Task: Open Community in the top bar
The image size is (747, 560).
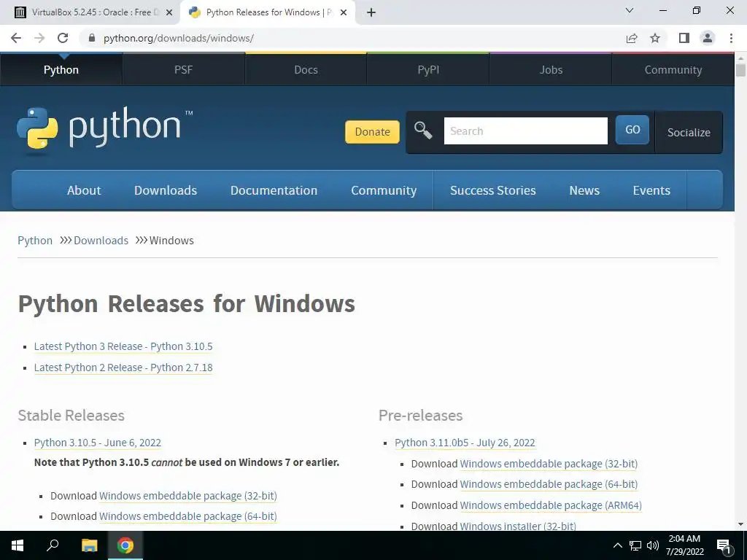Action: pos(673,69)
